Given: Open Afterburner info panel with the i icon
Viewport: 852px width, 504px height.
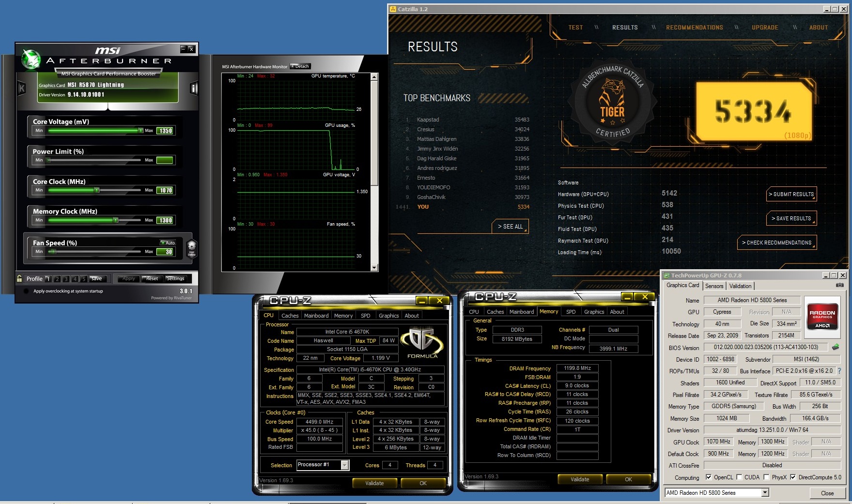Looking at the screenshot, I should (x=194, y=88).
